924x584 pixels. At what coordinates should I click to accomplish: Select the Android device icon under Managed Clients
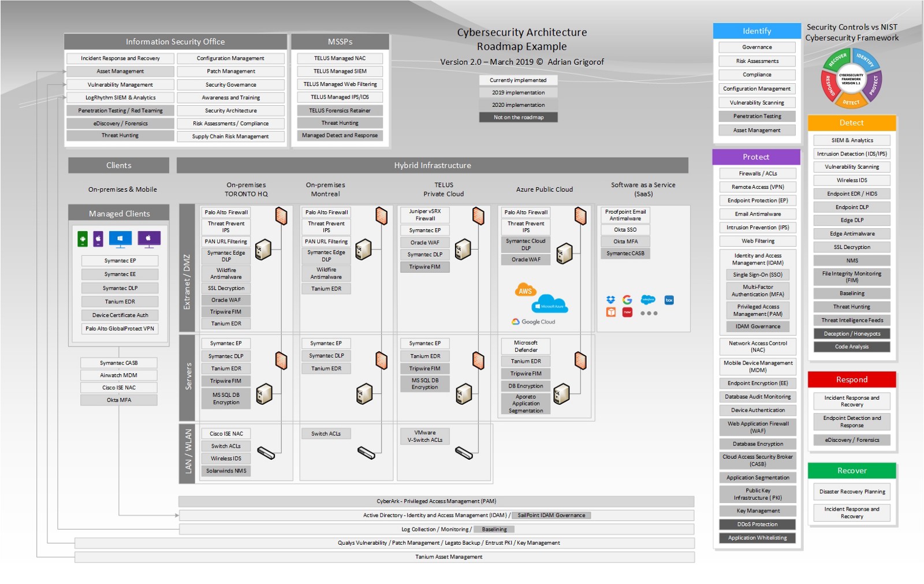(x=83, y=238)
